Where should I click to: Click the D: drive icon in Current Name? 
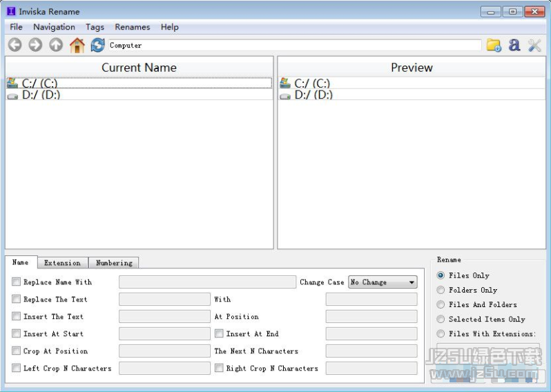[12, 95]
